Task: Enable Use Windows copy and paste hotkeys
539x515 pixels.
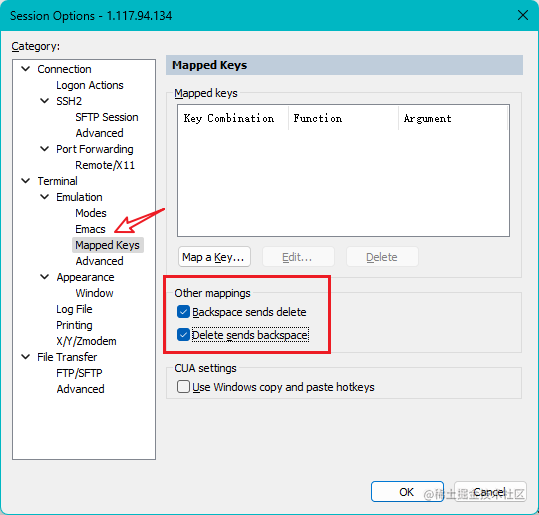Action: (x=183, y=387)
